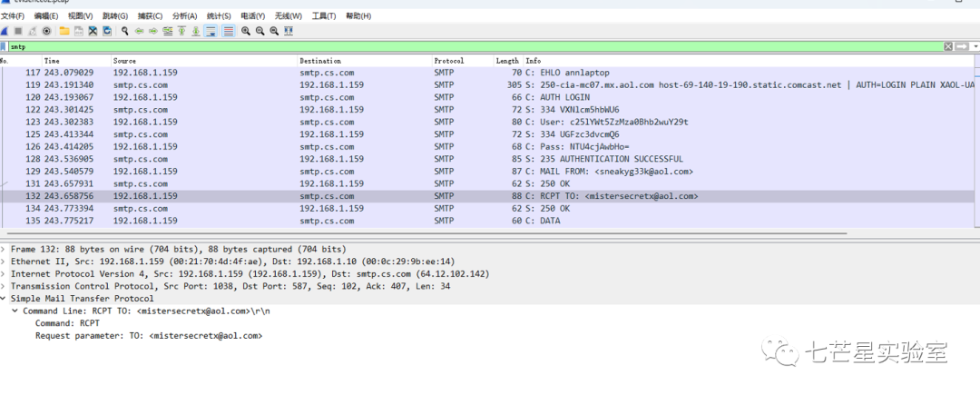Open the 帮助(H) menu

point(358,15)
